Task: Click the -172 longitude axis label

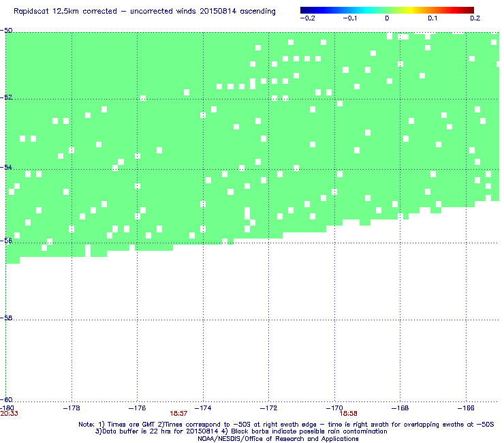Action: coord(269,408)
